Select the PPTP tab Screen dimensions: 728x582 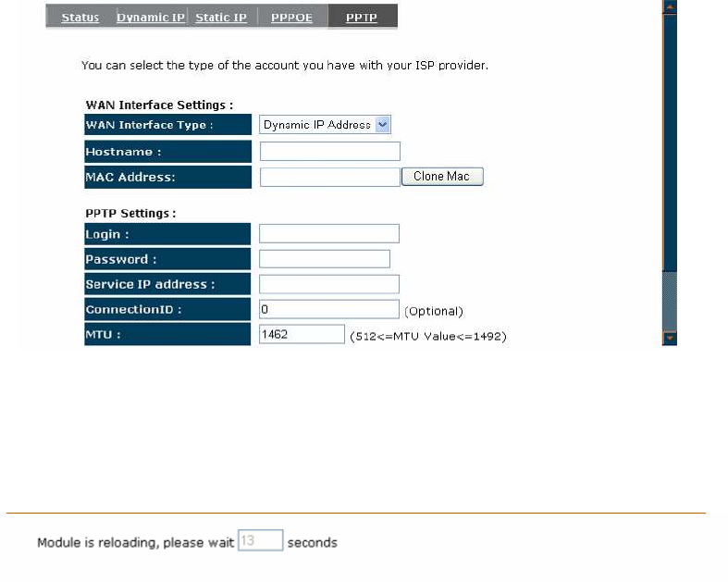pos(362,18)
